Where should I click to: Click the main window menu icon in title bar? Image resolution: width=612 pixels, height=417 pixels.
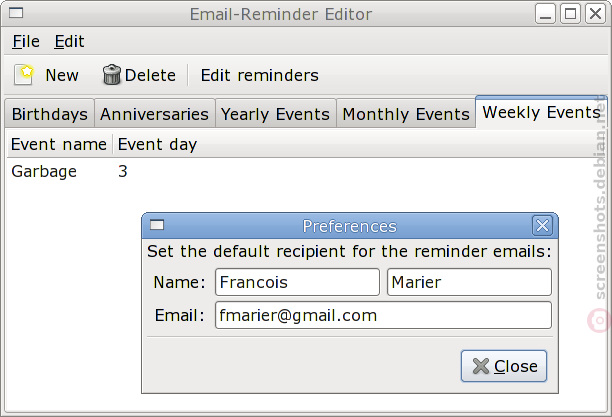point(16,13)
